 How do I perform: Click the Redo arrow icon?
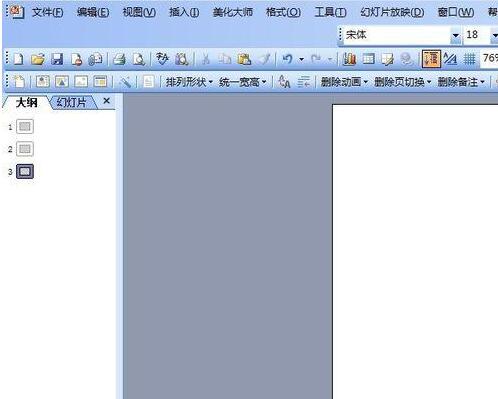coord(316,60)
